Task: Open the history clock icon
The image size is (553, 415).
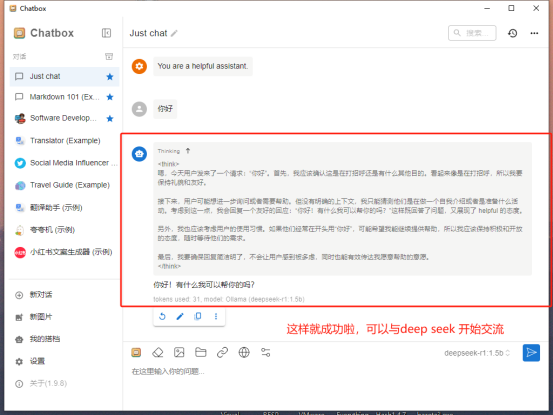Action: [512, 33]
